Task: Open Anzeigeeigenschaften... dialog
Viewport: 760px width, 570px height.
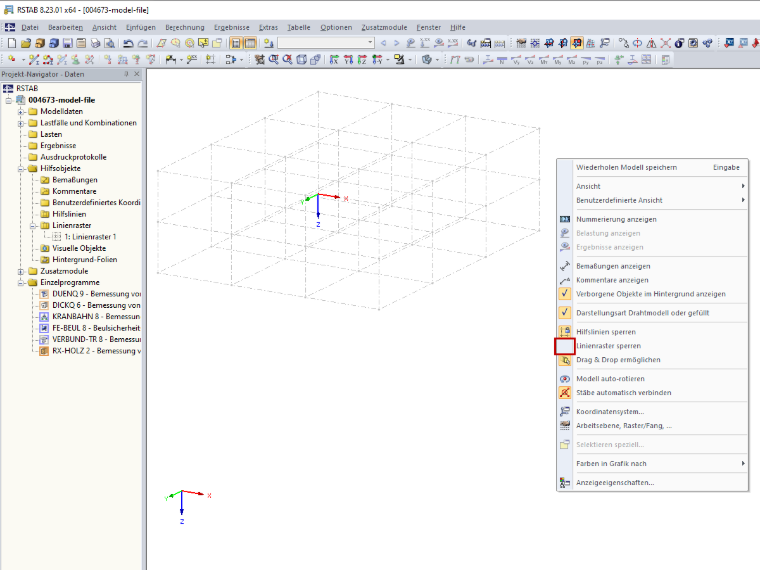Action: pyautogui.click(x=652, y=483)
